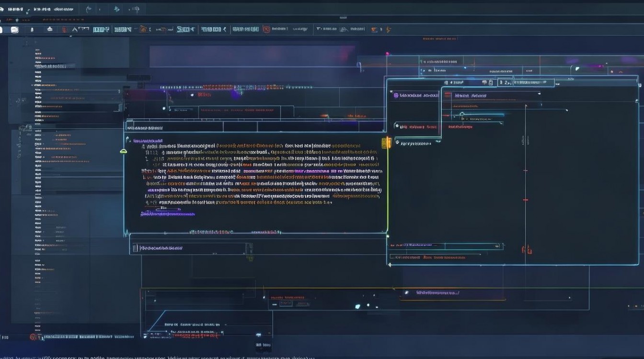Image resolution: width=644 pixels, height=359 pixels.
Task: Toggle the small square box left of lower input bar
Action: (x=135, y=247)
